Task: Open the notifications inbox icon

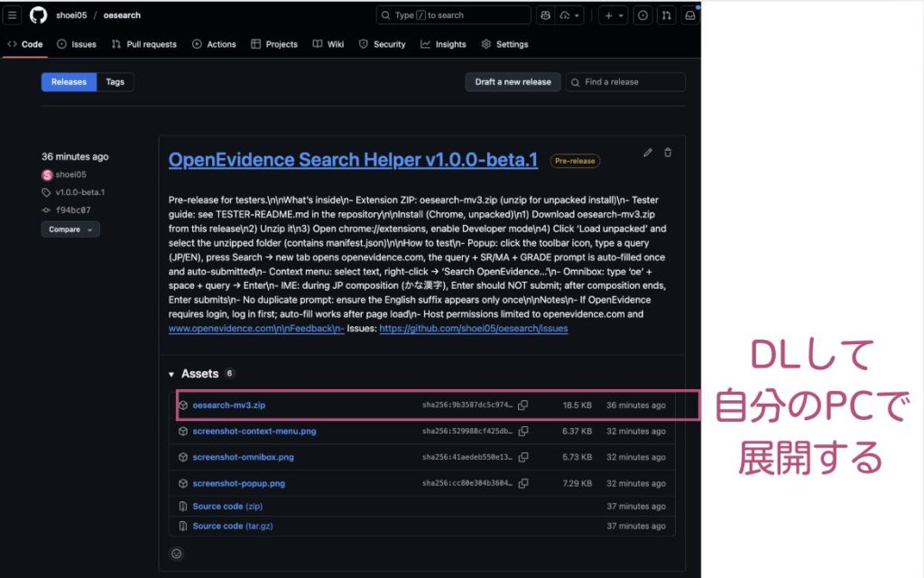Action: [689, 15]
